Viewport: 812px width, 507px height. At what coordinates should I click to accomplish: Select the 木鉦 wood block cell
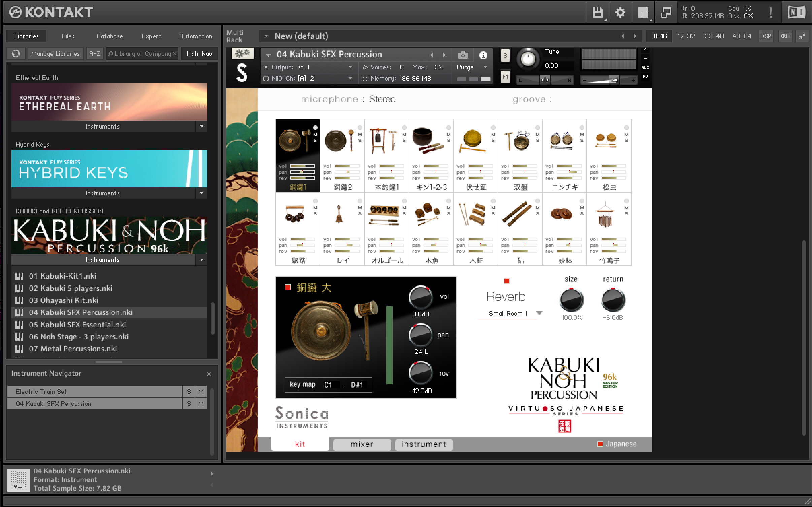pyautogui.click(x=475, y=229)
